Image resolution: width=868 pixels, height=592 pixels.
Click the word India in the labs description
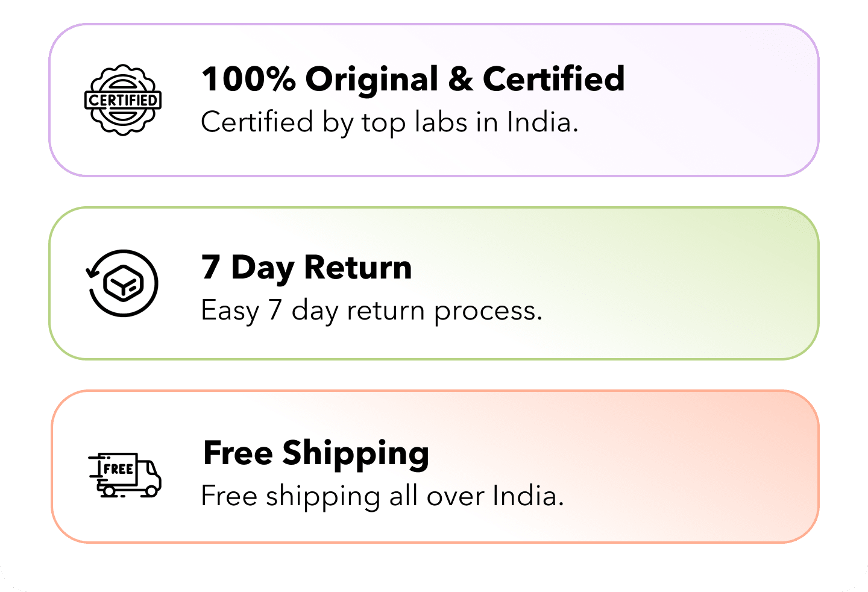click(542, 122)
